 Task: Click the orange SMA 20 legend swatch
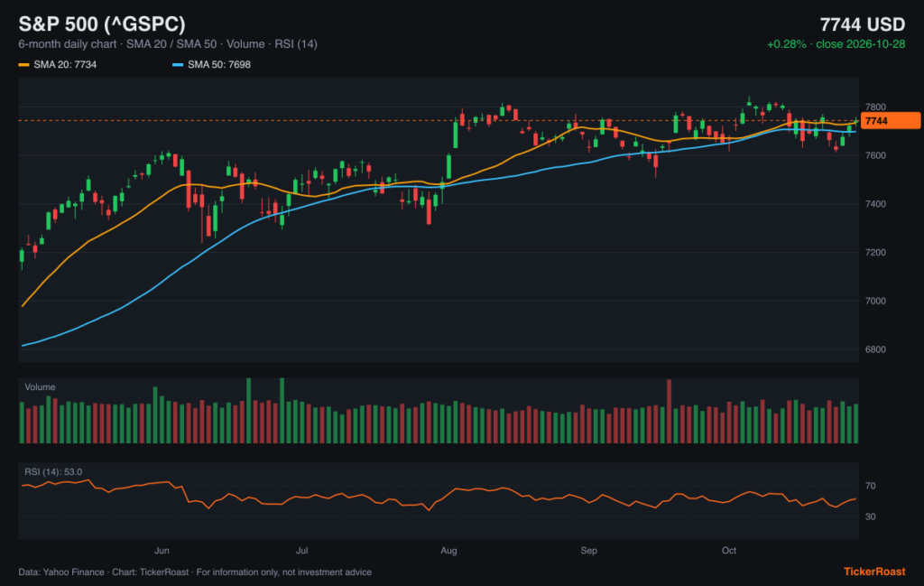(23, 64)
